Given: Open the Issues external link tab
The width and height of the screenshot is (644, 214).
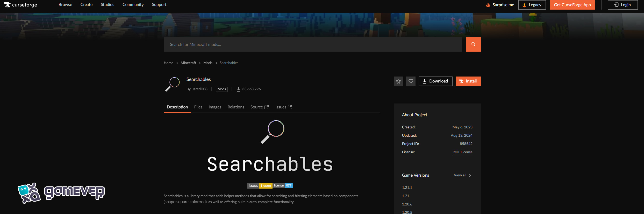Looking at the screenshot, I should 283,107.
